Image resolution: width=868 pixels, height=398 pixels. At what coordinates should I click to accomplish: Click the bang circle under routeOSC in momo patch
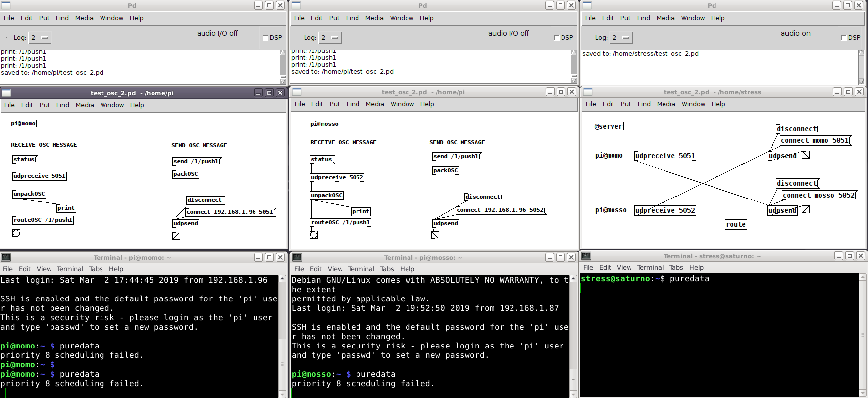16,233
